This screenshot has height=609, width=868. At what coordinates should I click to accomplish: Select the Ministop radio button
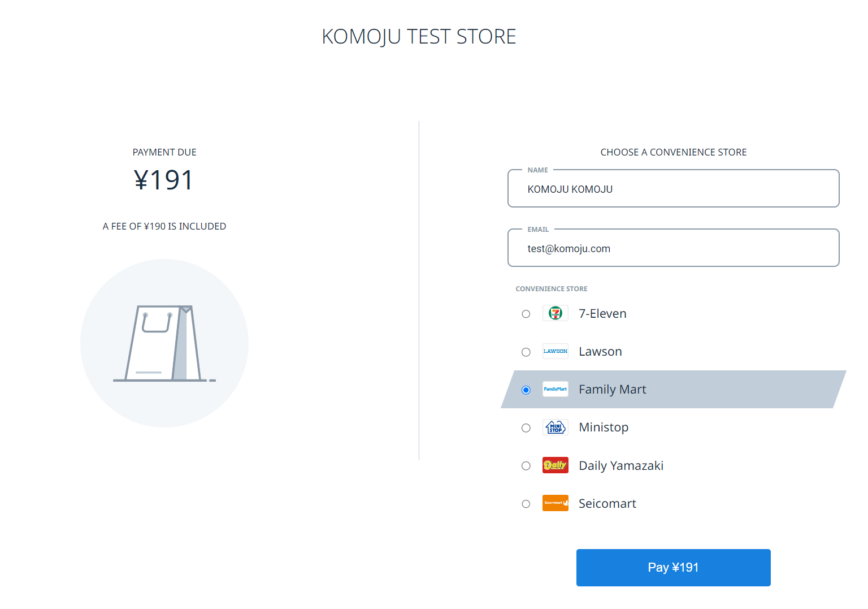pyautogui.click(x=526, y=428)
